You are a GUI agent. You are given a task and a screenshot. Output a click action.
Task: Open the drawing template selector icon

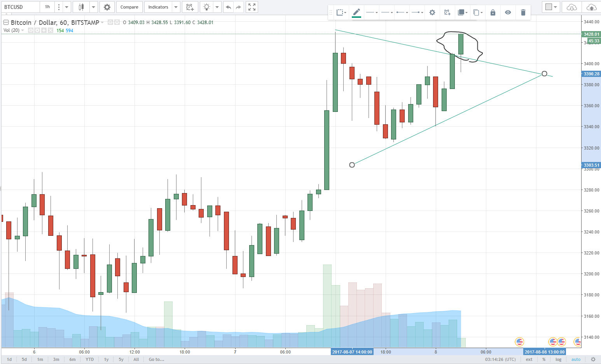click(x=341, y=12)
